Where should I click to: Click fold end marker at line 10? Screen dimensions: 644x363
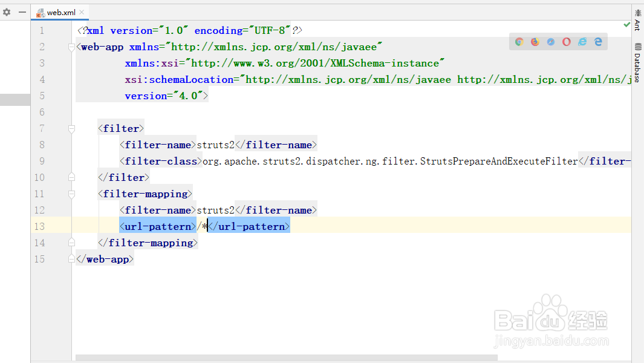coord(71,177)
